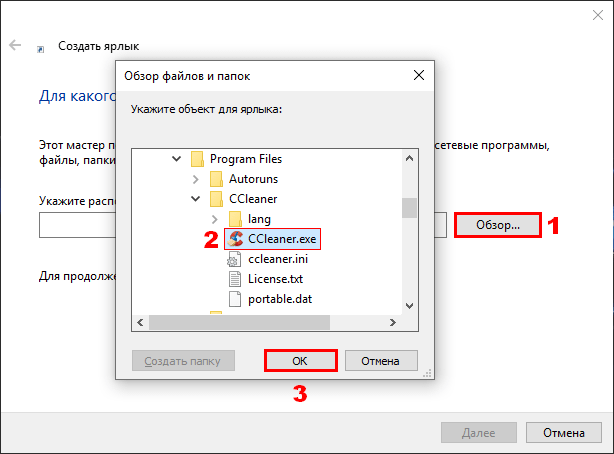This screenshot has height=454, width=614.
Task: Click the back arrow beside Создать ярлык
Action: [15, 45]
